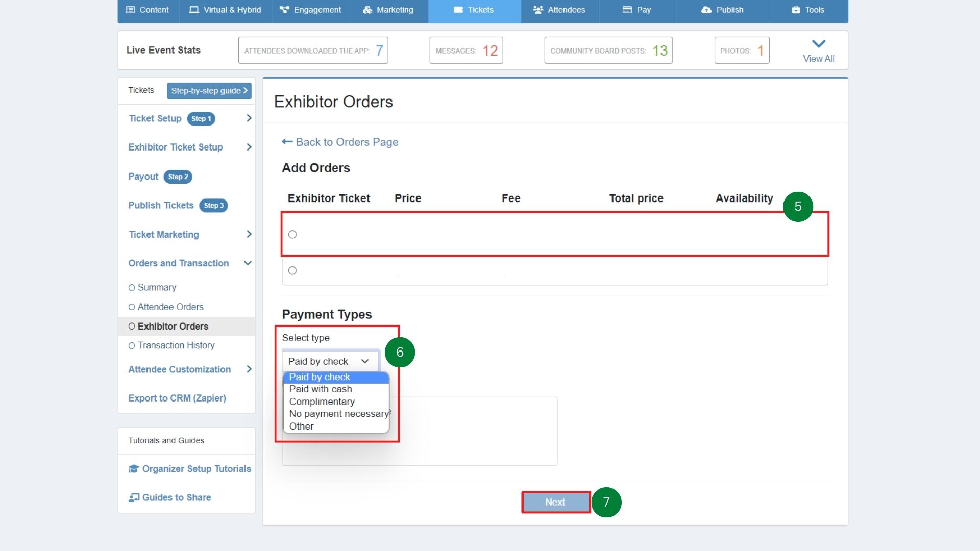Viewport: 980px width, 551px height.
Task: Choose Complimentary payment option
Action: [x=336, y=402]
